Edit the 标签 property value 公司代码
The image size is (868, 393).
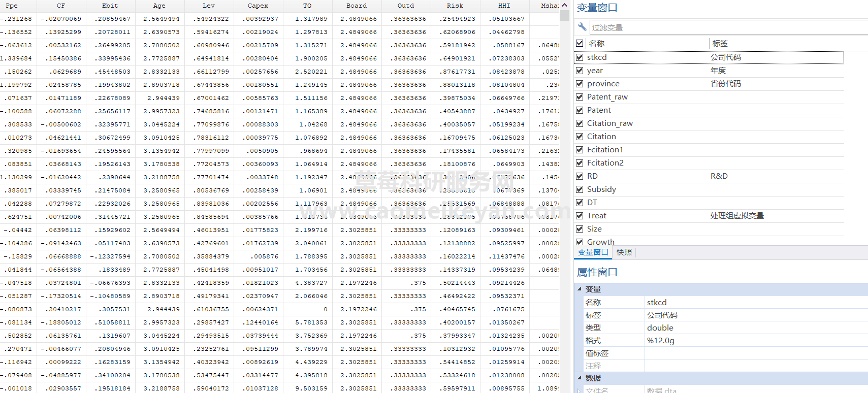click(756, 315)
